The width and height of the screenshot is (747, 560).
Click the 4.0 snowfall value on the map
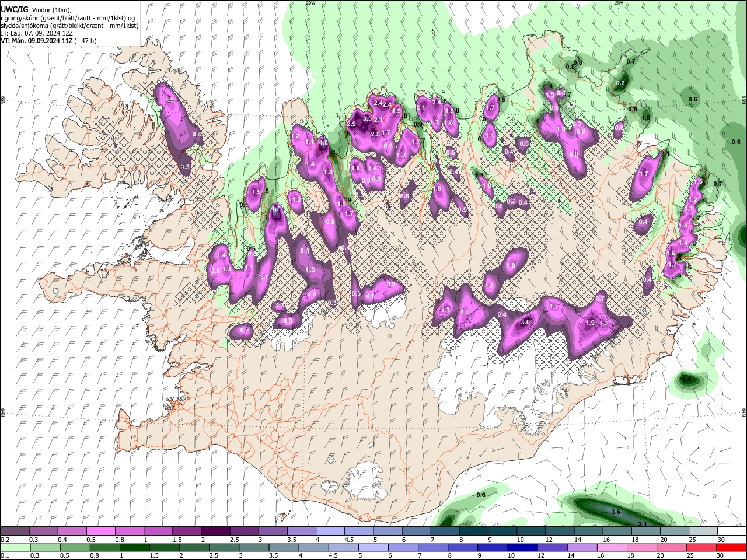tap(323, 142)
